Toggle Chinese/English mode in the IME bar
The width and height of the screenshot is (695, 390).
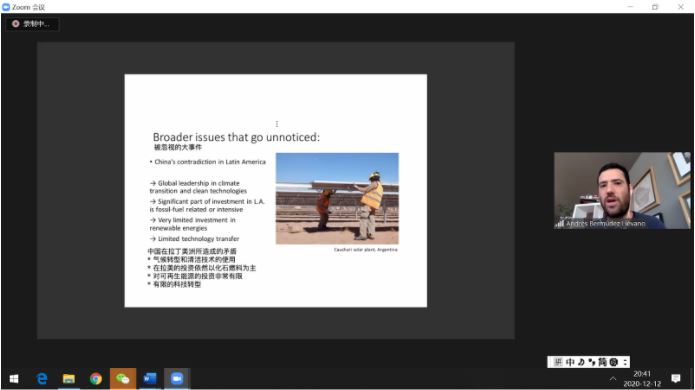[x=570, y=362]
